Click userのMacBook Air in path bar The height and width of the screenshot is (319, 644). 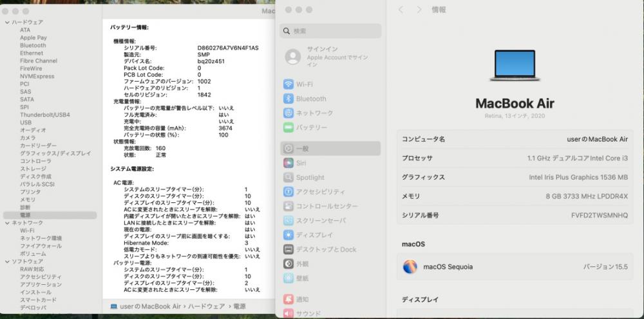(150, 307)
